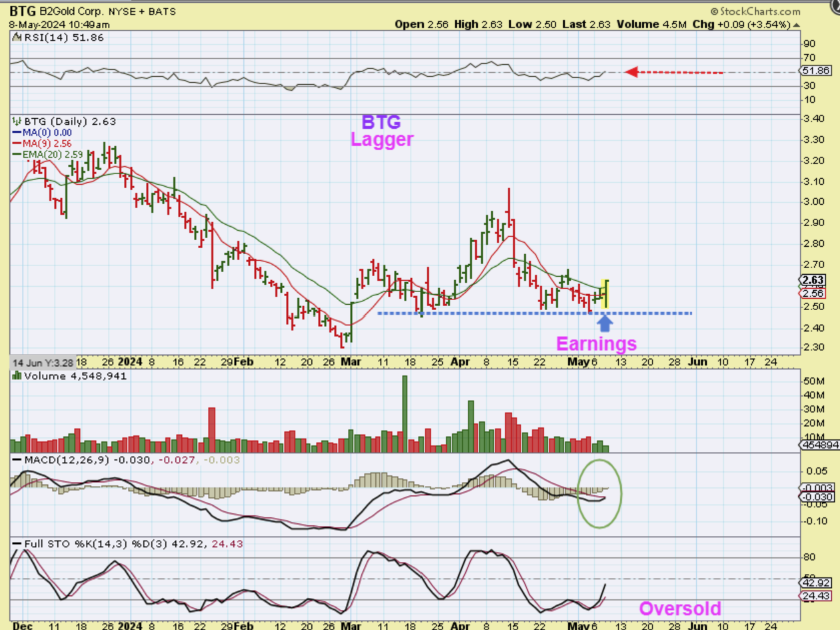The width and height of the screenshot is (840, 630).
Task: Select the MA(9) 2.56 legend text
Action: 47,143
